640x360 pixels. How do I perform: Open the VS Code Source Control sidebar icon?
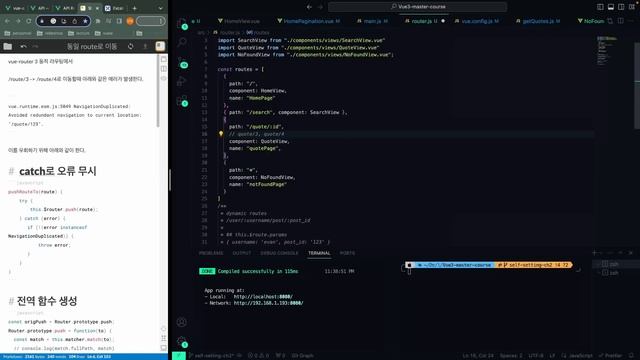[182, 63]
